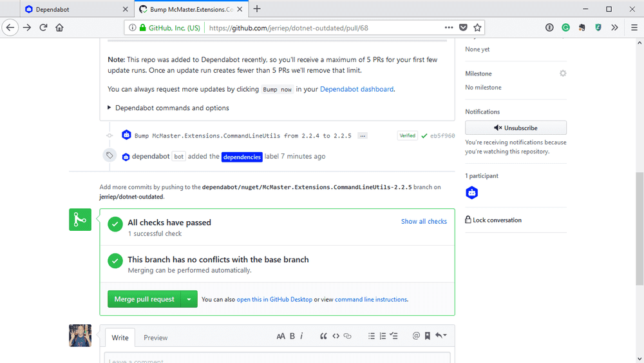Select the Bump McMaster.Extensions tab

click(x=191, y=9)
